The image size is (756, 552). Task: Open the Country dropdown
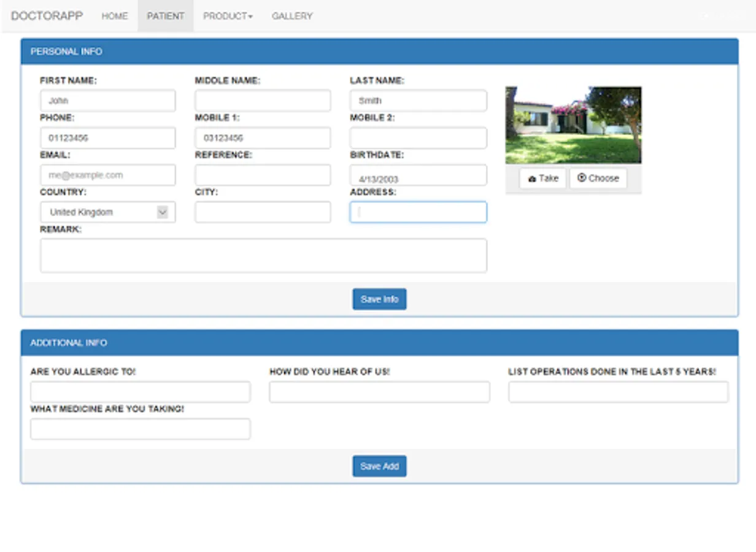108,212
